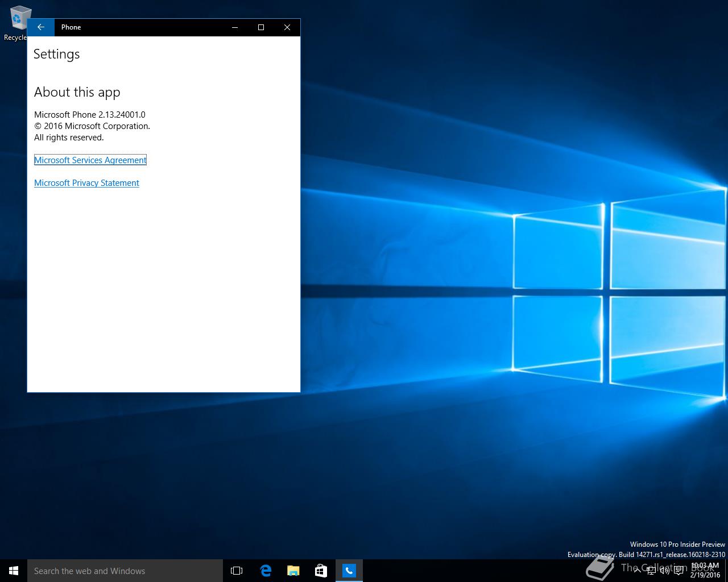Open the Store from the taskbar
The height and width of the screenshot is (582, 728).
321,571
